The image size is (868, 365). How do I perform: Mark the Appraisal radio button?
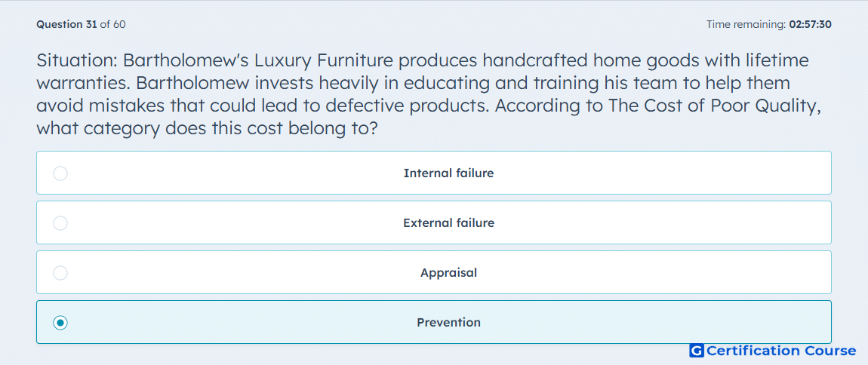60,273
